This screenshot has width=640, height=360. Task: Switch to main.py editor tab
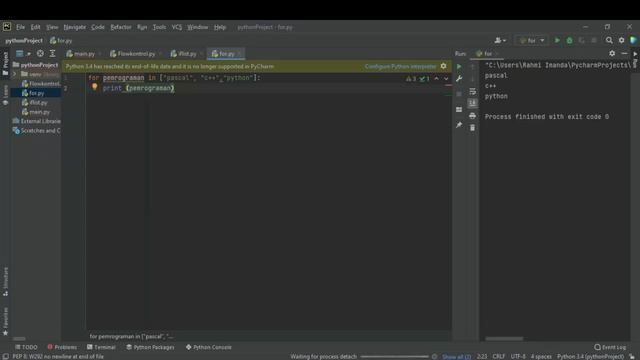tap(84, 53)
